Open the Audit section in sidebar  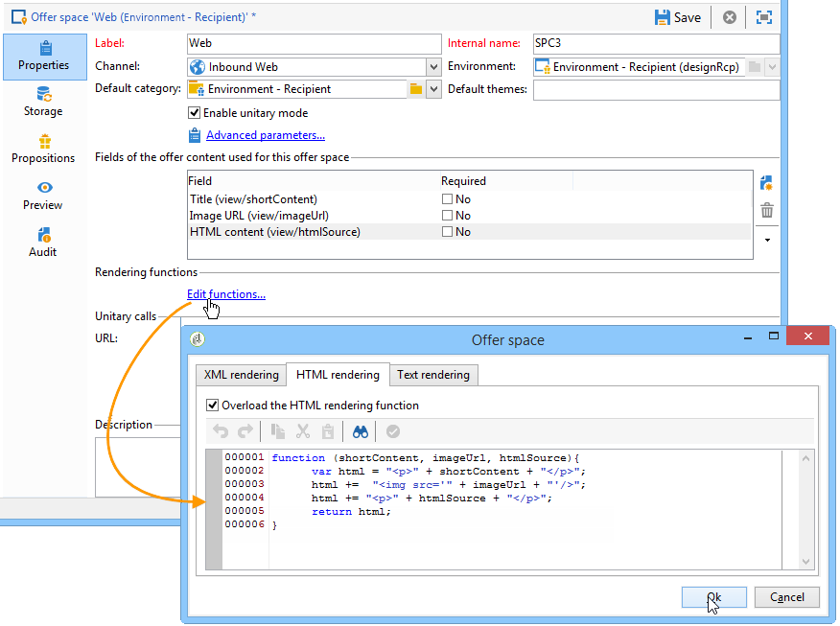pyautogui.click(x=43, y=243)
